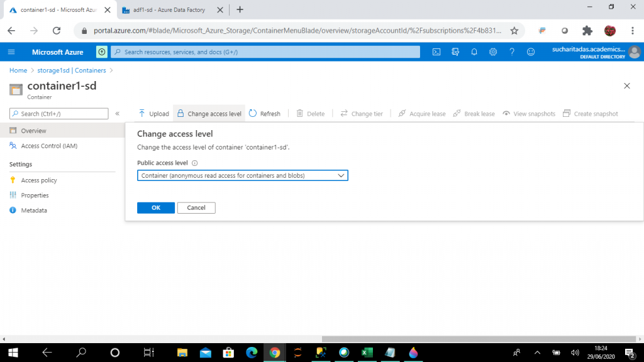Open Microsoft Store from taskbar

228,353
